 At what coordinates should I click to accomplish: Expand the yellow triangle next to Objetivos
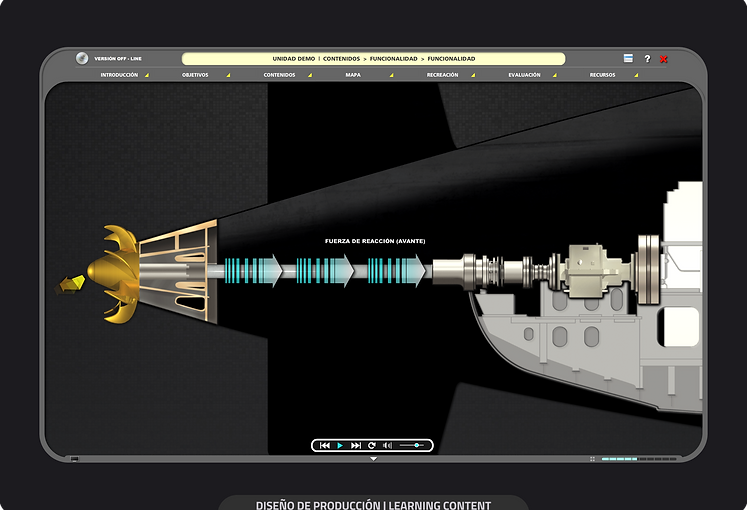coord(228,75)
